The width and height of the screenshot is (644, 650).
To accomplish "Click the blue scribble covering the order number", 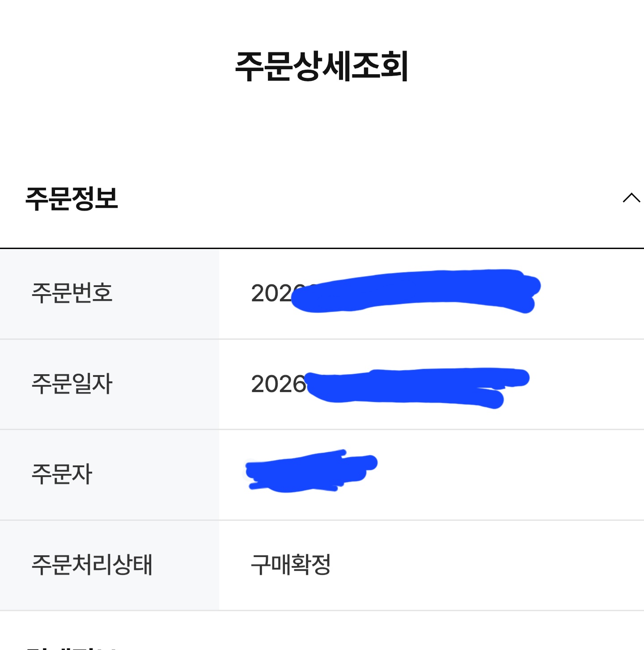I will (x=416, y=291).
